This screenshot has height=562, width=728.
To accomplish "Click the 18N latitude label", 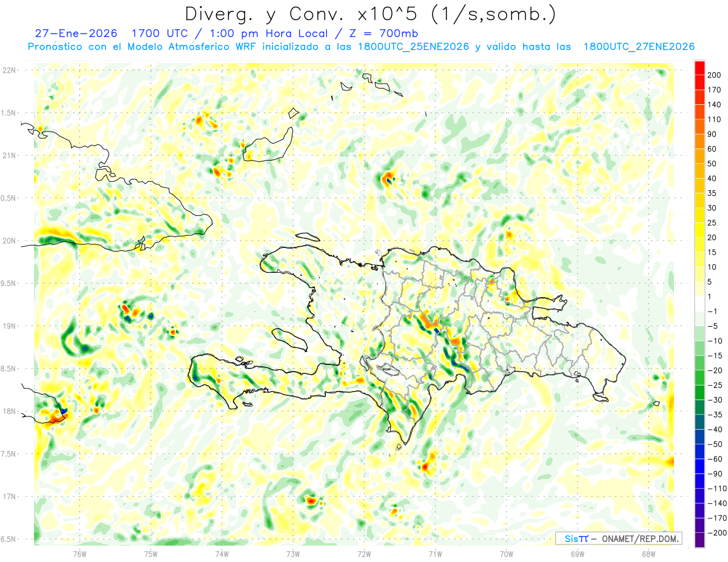I will pyautogui.click(x=9, y=411).
